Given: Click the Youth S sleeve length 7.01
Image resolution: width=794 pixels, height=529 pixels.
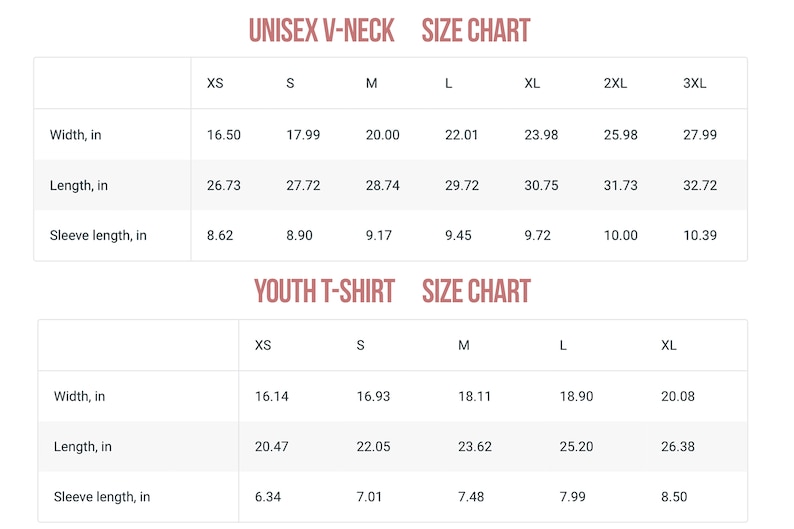Looking at the screenshot, I should click(369, 497).
